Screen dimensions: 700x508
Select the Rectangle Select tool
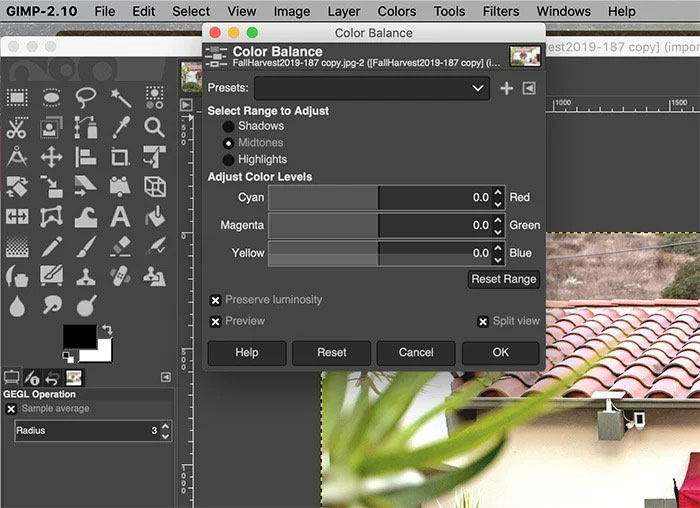click(17, 98)
